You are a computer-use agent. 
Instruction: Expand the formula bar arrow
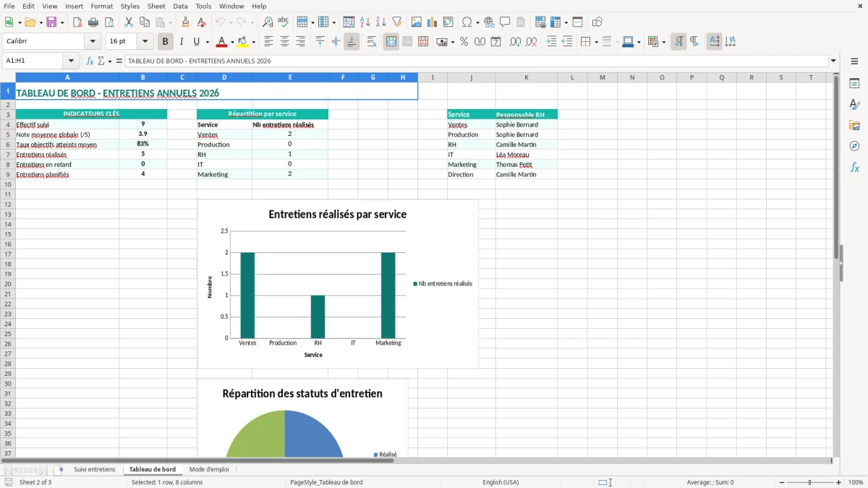pos(833,61)
